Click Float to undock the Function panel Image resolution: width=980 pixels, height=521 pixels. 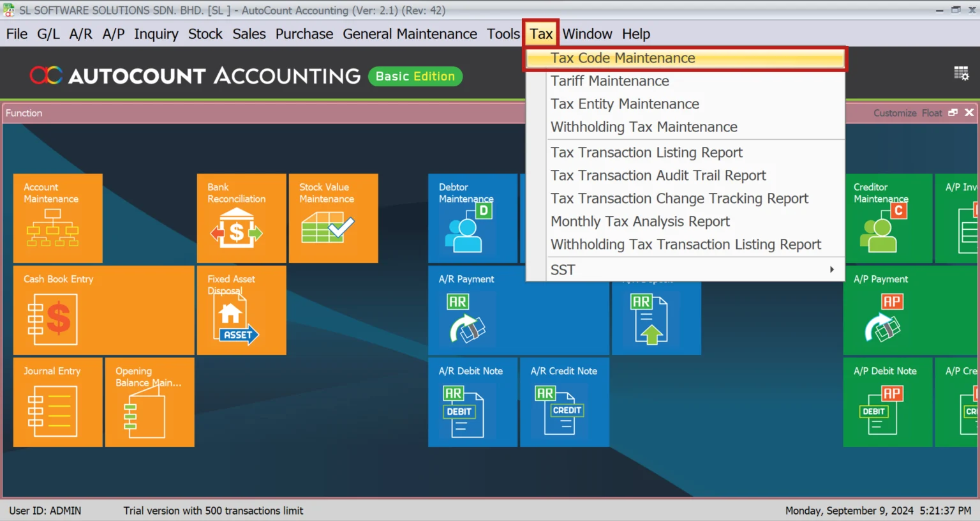click(932, 112)
